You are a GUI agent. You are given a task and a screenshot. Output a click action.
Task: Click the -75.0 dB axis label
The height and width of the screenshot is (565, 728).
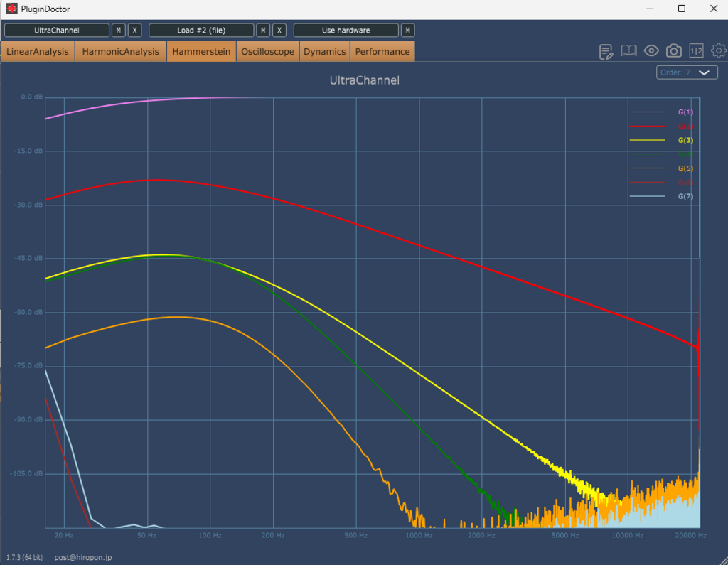click(29, 365)
